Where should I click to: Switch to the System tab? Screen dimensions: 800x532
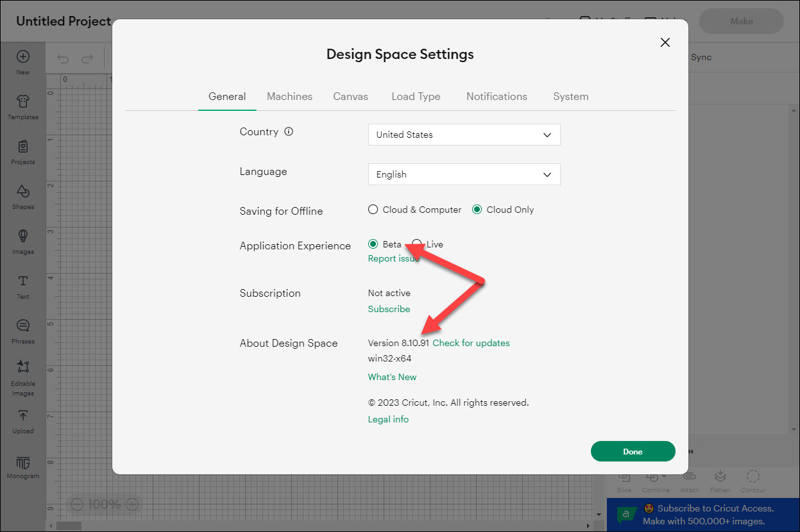(570, 97)
